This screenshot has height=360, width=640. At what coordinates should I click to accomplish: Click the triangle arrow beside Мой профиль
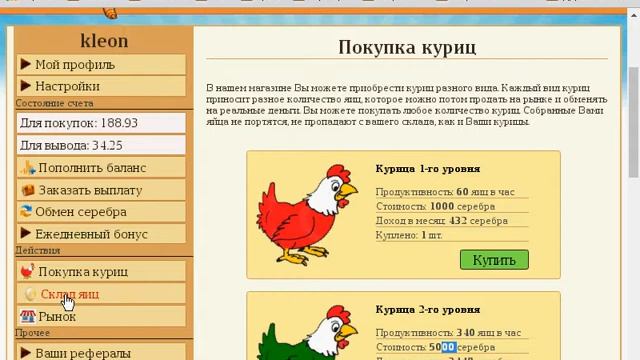click(26, 64)
